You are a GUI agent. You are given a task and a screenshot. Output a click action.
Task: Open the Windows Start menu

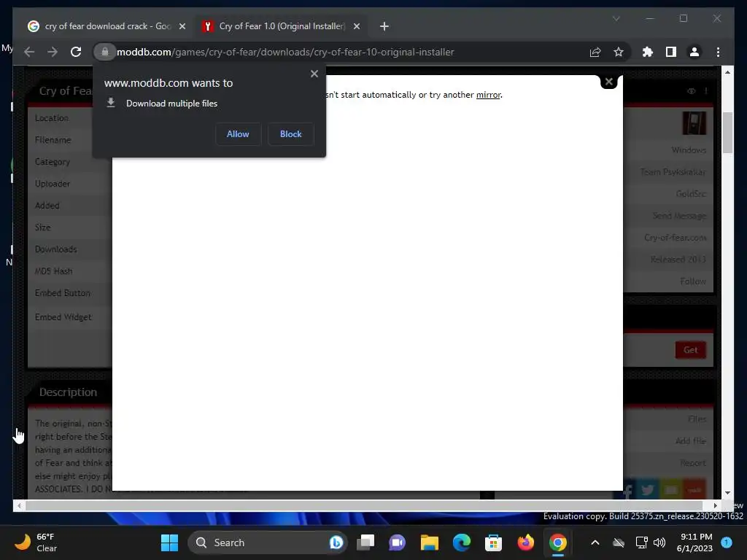(x=169, y=542)
